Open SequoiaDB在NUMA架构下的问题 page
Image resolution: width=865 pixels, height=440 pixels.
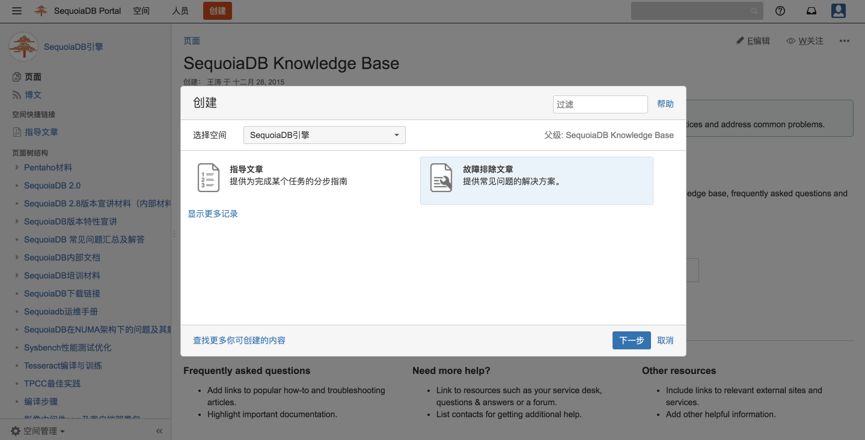(98, 329)
